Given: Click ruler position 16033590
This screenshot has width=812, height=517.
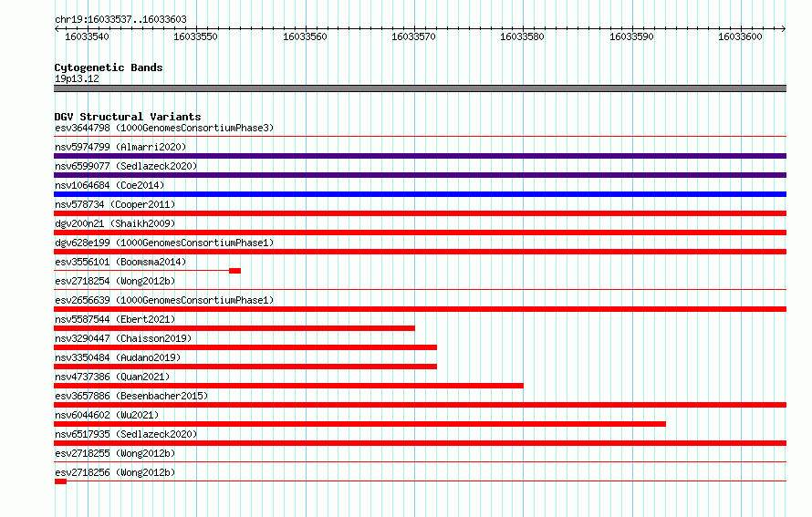Looking at the screenshot, I should coord(631,36).
